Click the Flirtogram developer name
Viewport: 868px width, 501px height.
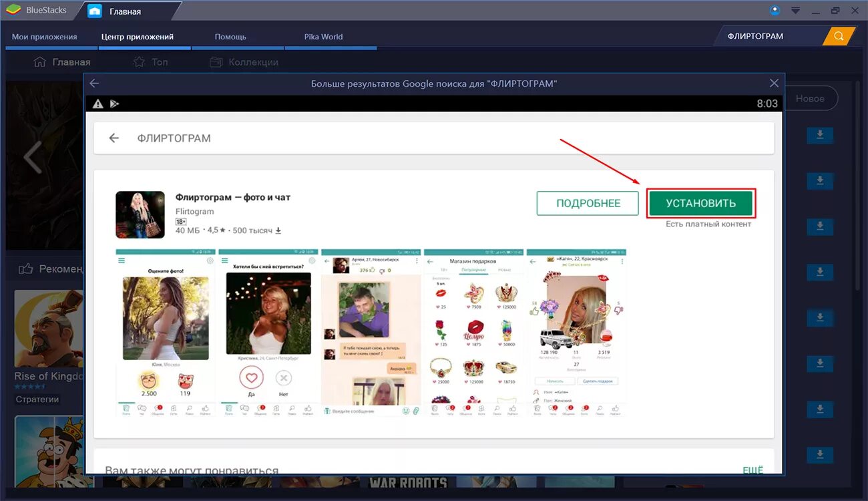tap(194, 211)
